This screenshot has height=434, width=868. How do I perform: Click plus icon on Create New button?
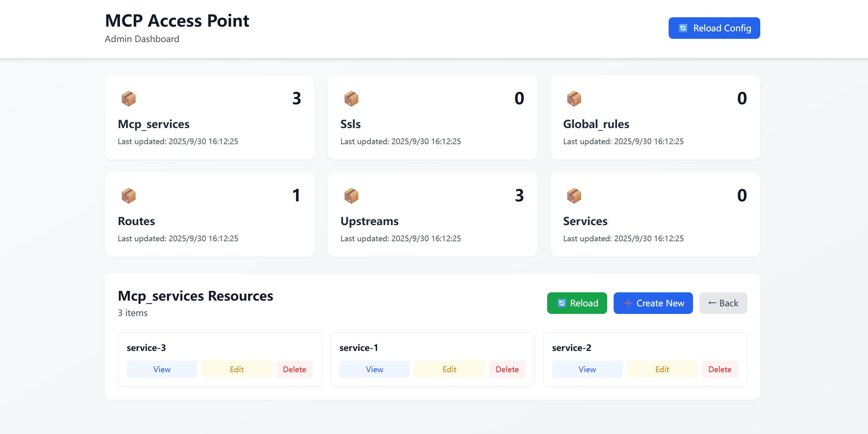628,303
